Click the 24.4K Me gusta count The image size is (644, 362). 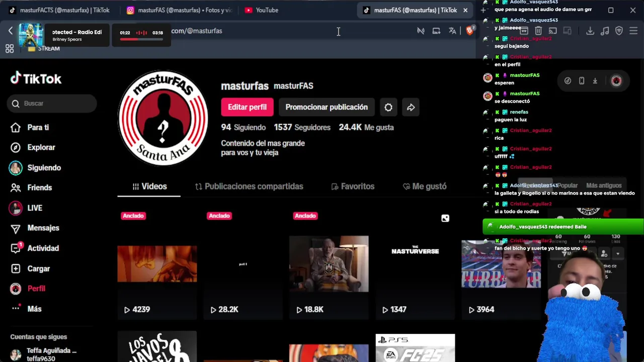point(366,127)
